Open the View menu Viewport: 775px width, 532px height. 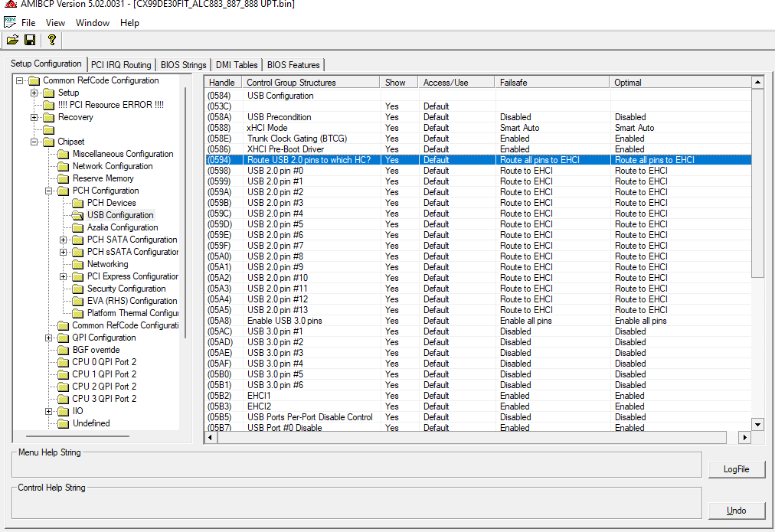tap(55, 23)
